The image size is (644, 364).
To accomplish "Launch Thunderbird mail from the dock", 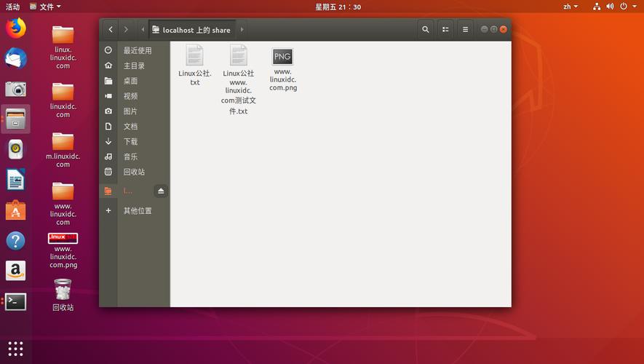I will click(x=15, y=58).
